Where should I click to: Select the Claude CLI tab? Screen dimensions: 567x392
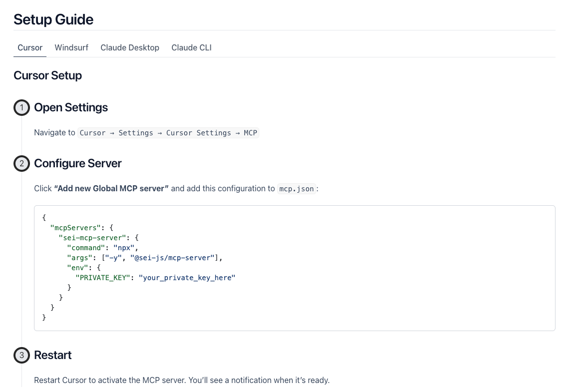pyautogui.click(x=191, y=48)
